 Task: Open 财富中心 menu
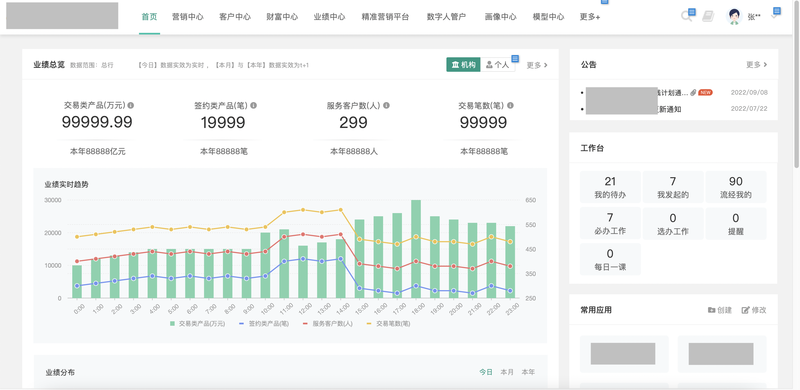tap(282, 17)
